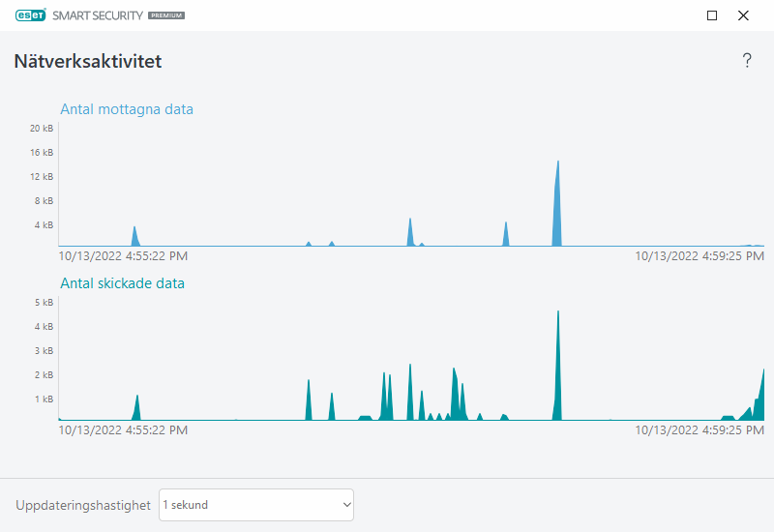Click the 8 kB axis label
Screen dimensions: 774x532
tap(44, 201)
